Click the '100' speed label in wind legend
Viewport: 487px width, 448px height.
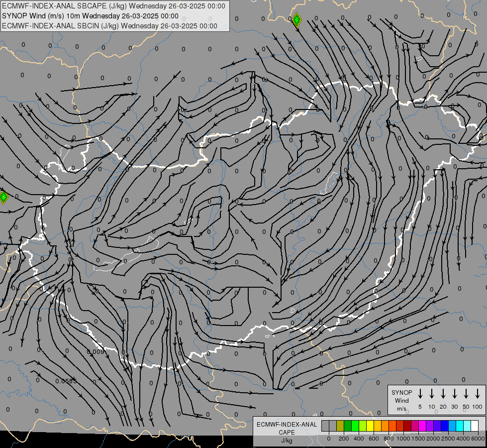coord(478,407)
